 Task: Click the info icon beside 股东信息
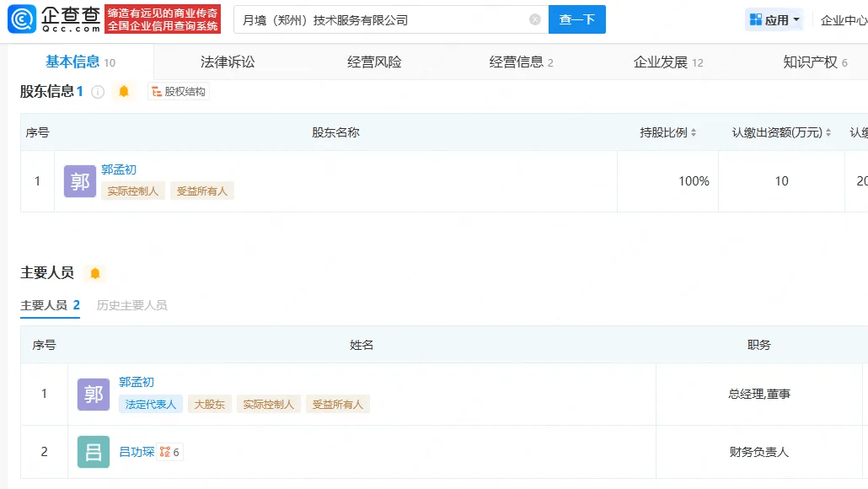[98, 92]
